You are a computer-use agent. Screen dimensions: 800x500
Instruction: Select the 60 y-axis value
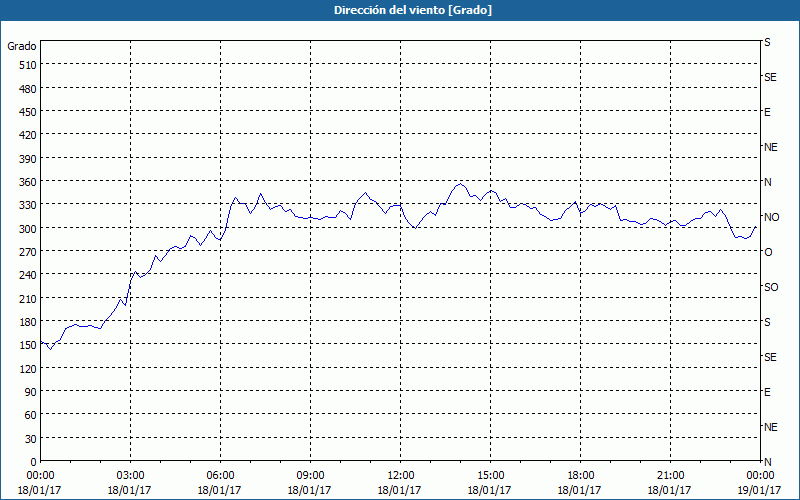(x=31, y=415)
